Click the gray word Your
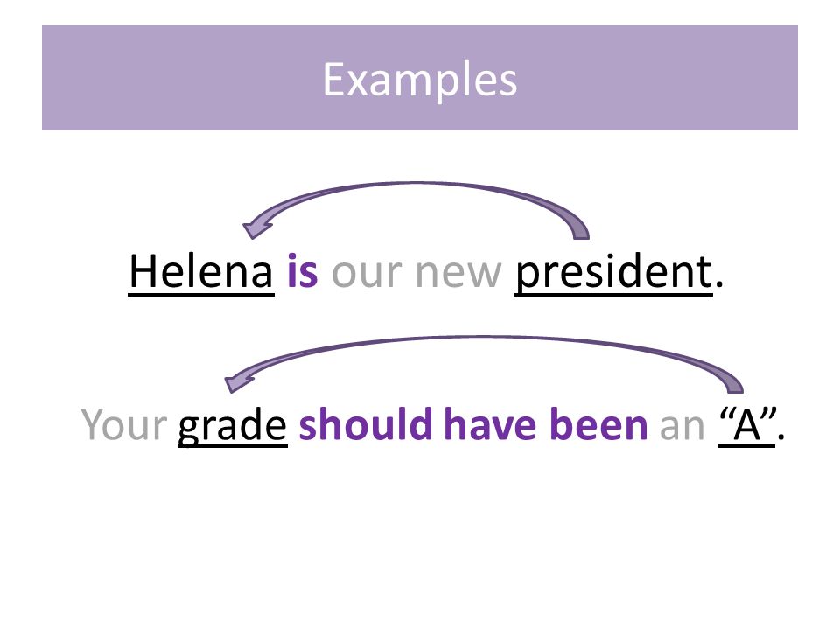 [124, 425]
